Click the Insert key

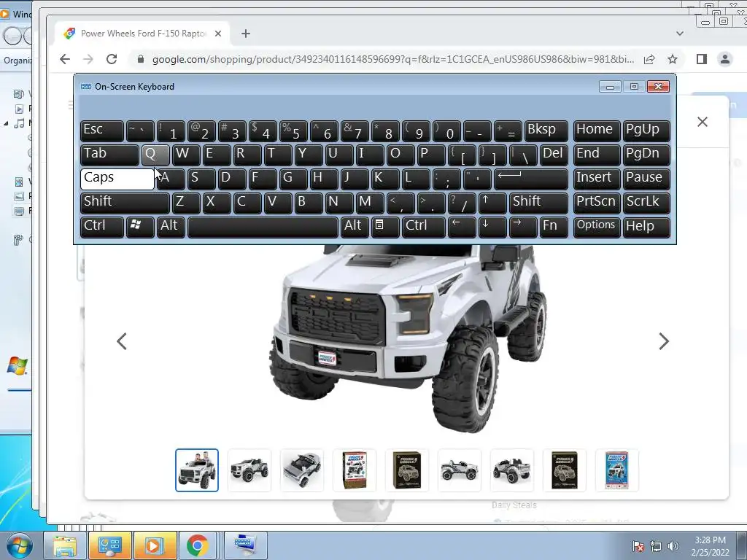597,179
